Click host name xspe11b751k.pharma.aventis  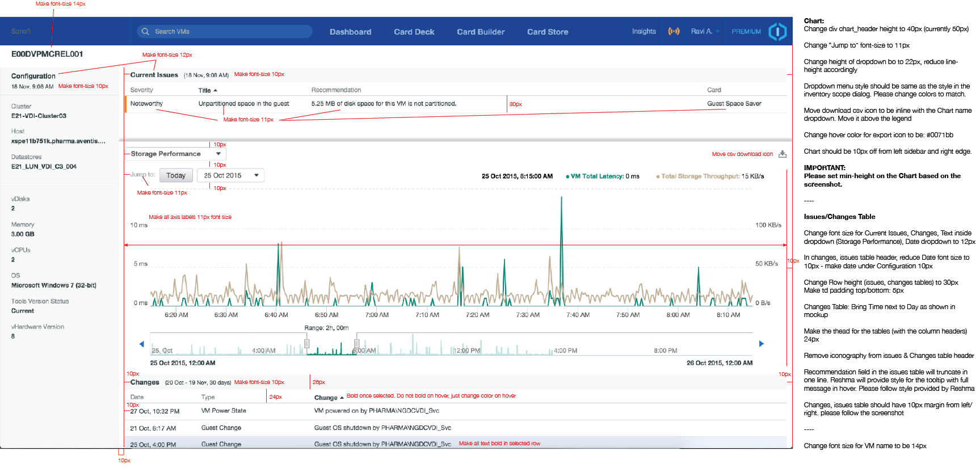click(x=58, y=141)
